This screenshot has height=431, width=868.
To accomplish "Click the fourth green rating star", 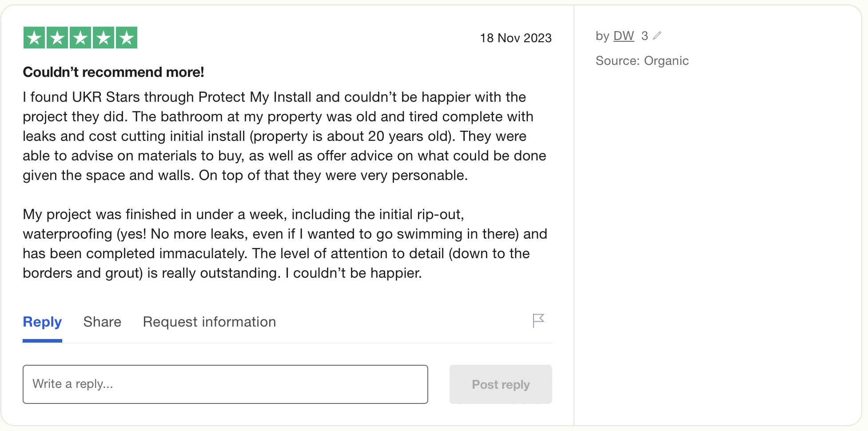I will pyautogui.click(x=104, y=38).
